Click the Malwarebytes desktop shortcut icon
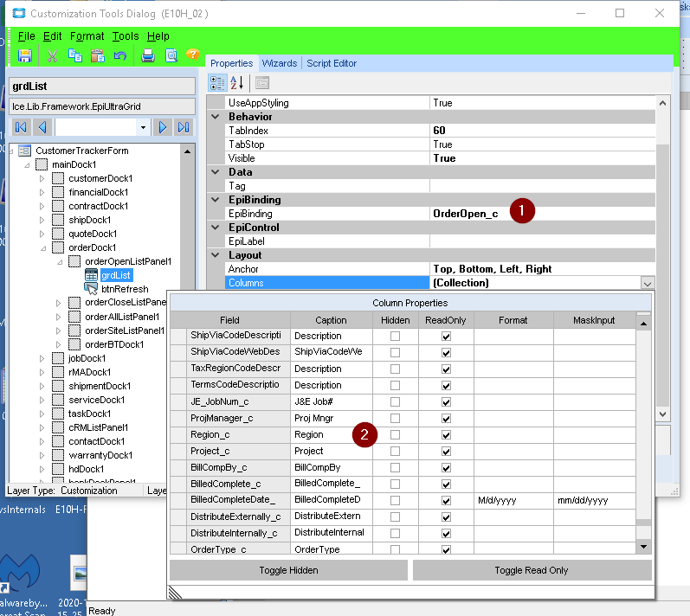Screen dimensions: 690x616 click(20, 574)
